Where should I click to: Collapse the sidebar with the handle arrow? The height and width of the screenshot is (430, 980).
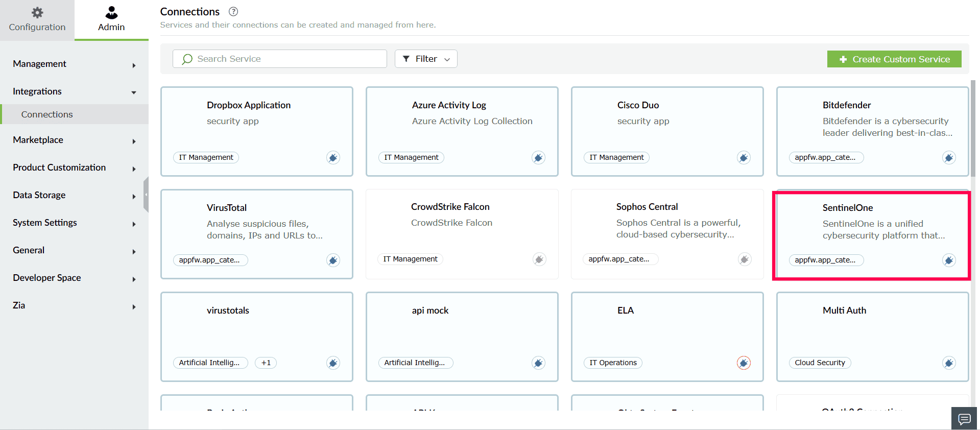coord(146,195)
